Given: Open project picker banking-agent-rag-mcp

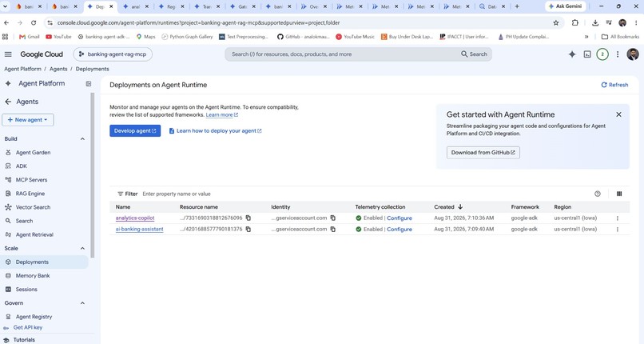Looking at the screenshot, I should click(x=113, y=54).
